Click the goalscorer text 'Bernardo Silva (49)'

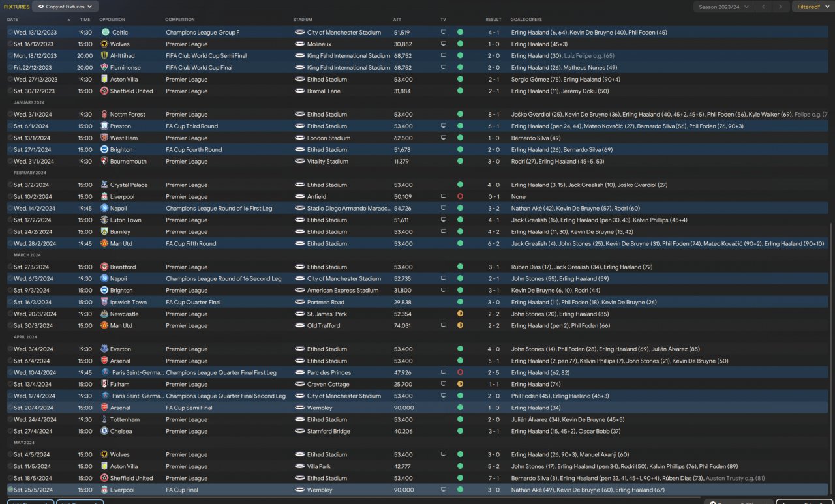click(536, 138)
